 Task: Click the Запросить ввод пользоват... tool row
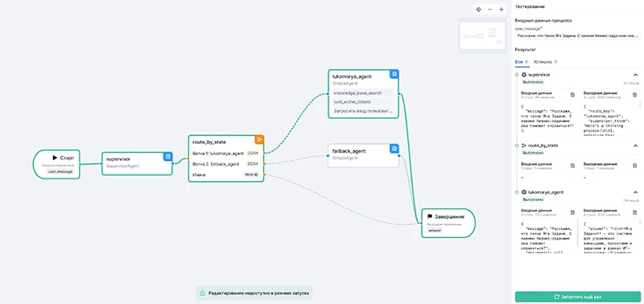click(363, 111)
